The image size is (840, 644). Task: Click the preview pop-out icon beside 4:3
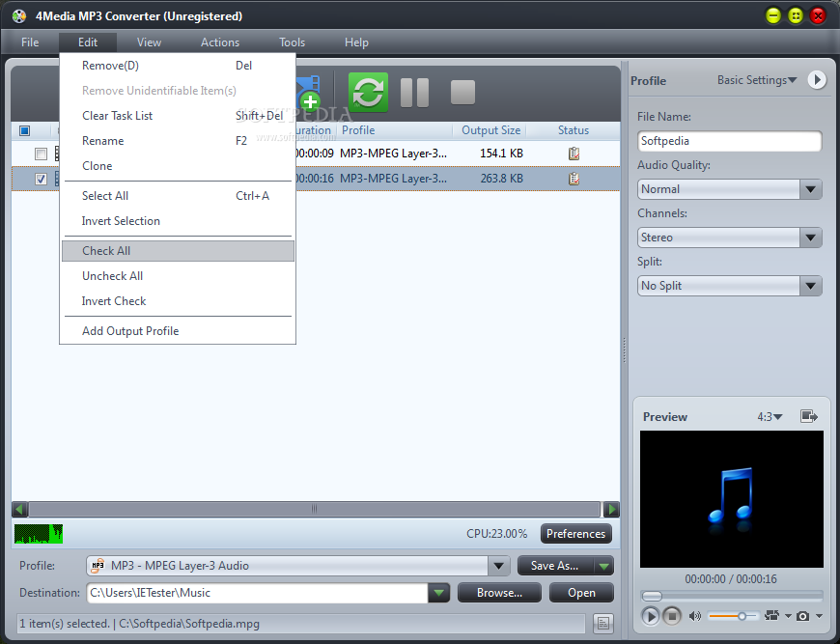[x=809, y=416]
